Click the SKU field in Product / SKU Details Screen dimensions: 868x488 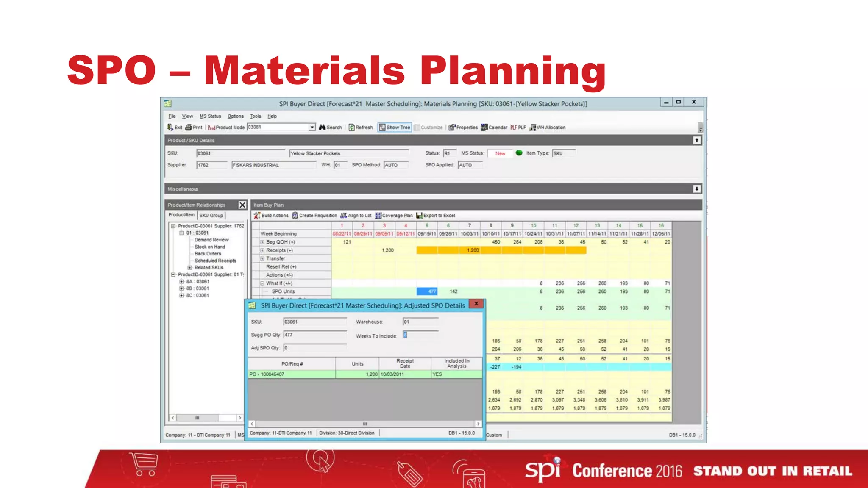240,153
